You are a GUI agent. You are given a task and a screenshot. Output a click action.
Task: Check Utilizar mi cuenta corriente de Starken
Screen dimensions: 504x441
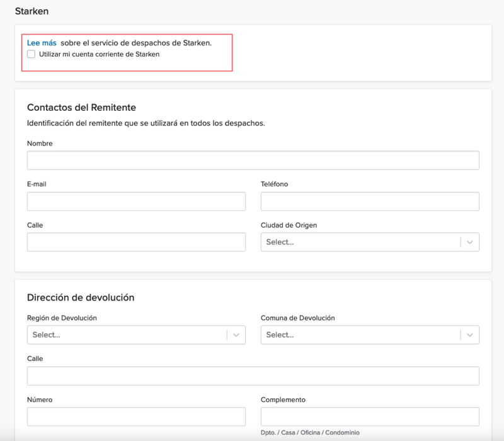[x=31, y=54]
